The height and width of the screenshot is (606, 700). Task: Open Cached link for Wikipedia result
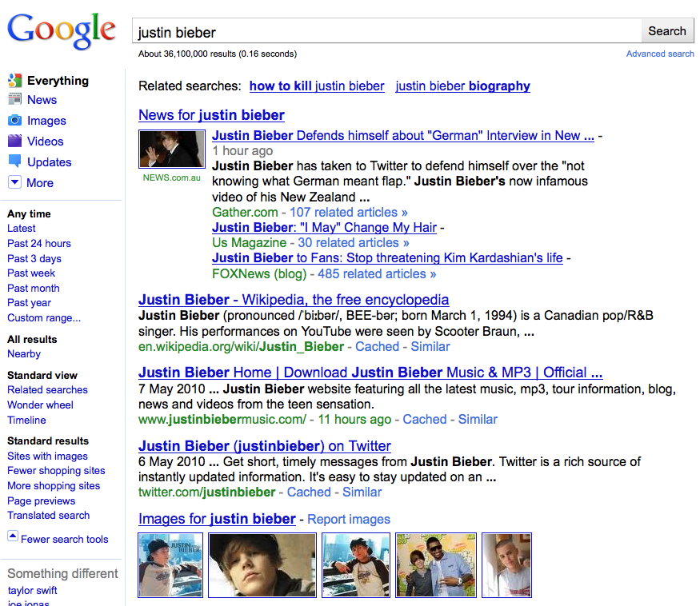(377, 347)
